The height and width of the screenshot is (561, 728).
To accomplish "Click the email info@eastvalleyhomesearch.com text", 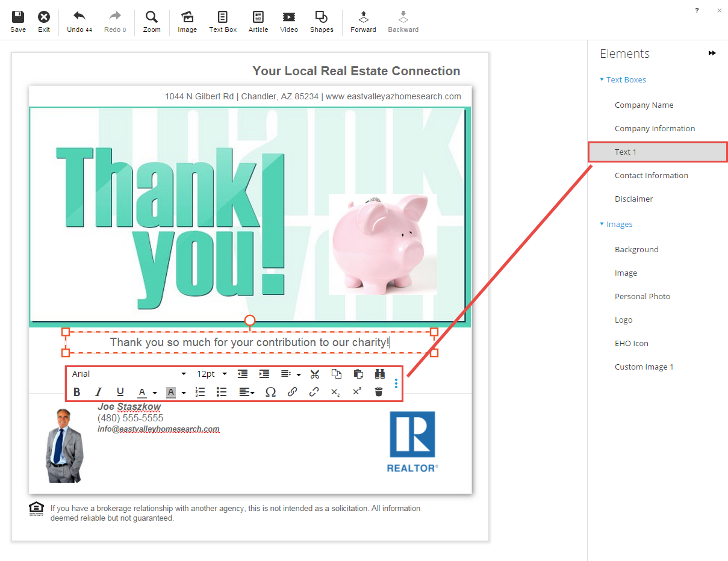I will [x=158, y=429].
